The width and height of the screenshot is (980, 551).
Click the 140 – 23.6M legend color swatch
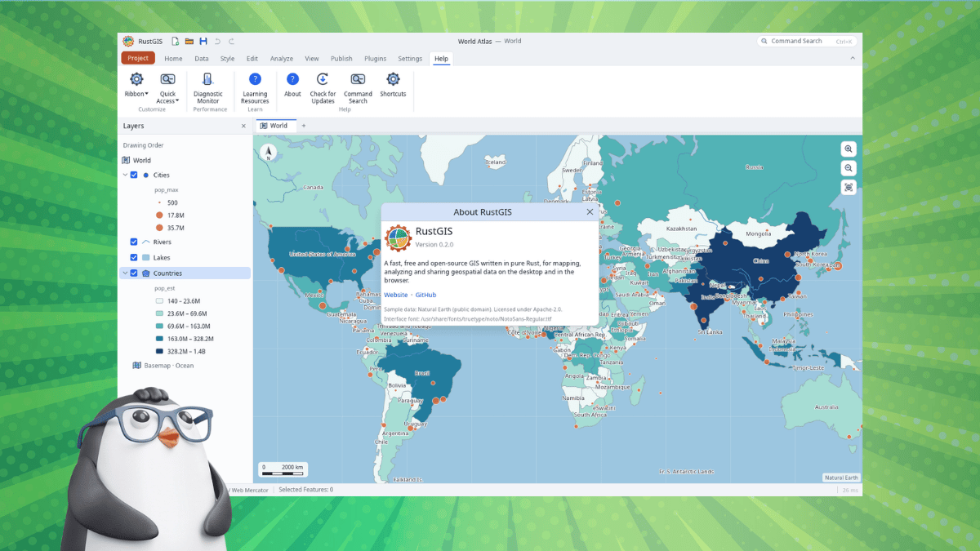(159, 301)
